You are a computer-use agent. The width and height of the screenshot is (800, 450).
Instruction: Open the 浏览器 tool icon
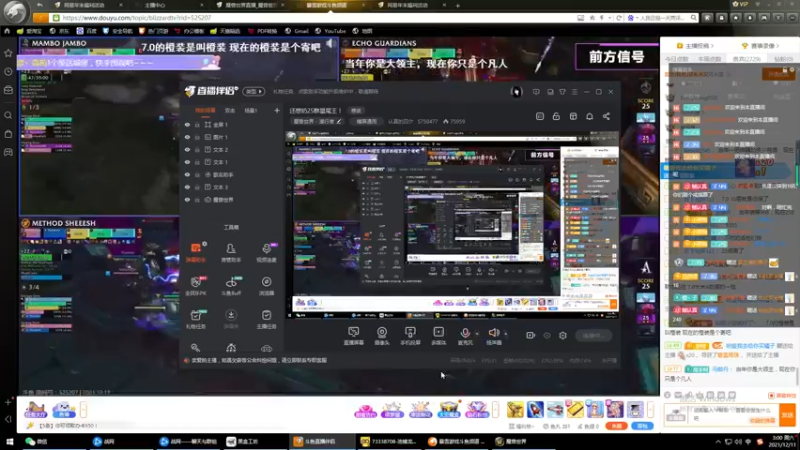[x=266, y=283]
